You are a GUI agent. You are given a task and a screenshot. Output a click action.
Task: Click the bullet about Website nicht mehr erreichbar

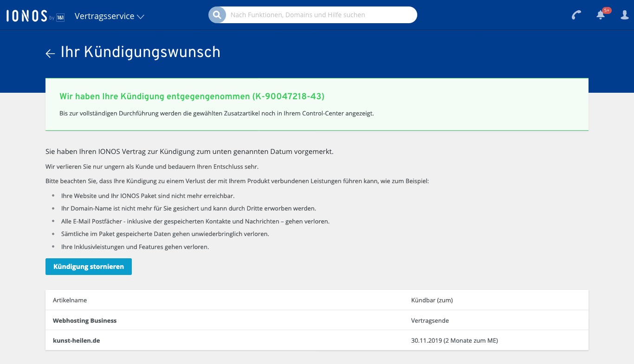coord(148,196)
